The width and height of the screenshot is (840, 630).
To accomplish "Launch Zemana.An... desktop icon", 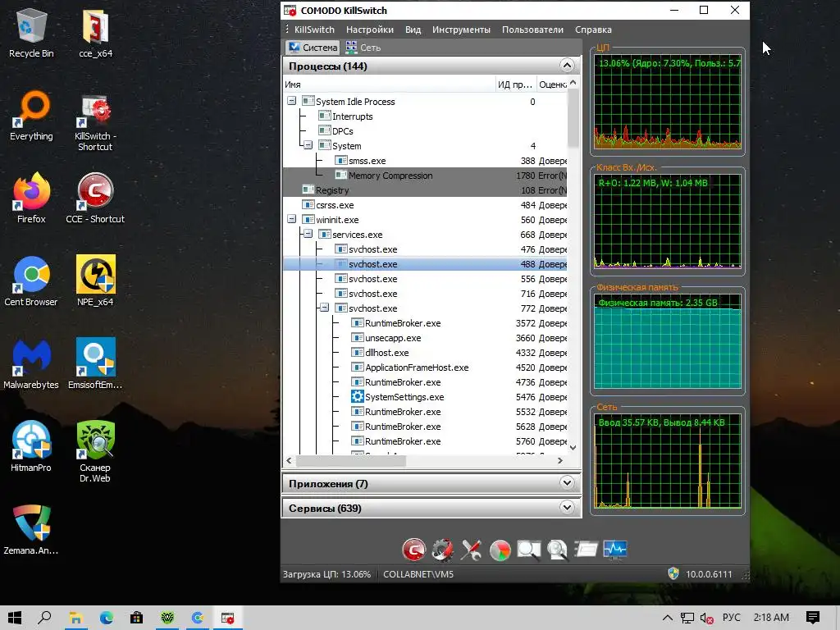I will click(31, 531).
